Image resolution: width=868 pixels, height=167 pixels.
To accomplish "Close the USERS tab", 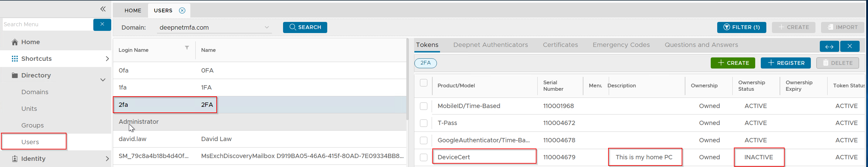I will [x=182, y=10].
